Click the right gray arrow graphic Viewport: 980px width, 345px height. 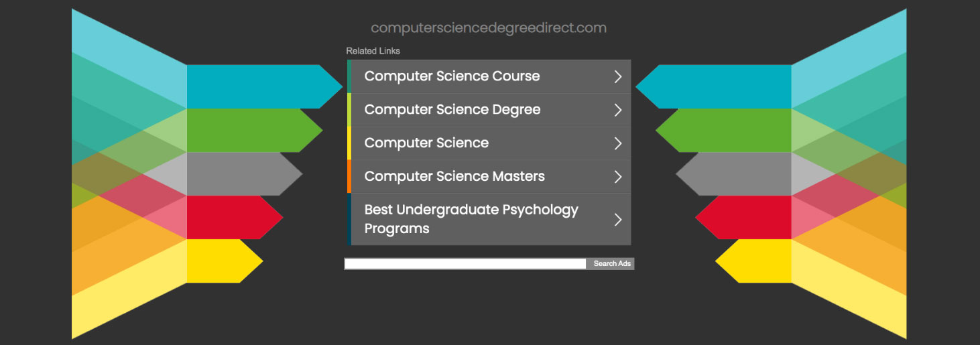734,174
